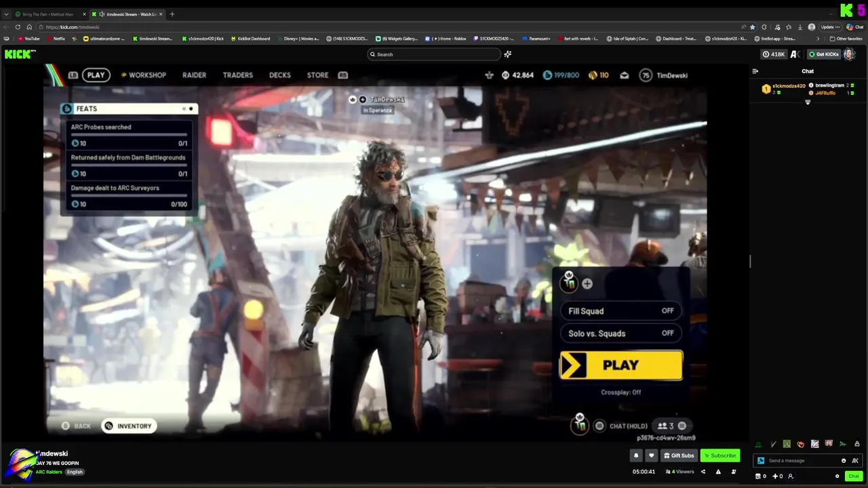Click the in-game mail envelope icon
Viewport: 868px width, 488px height.
(x=625, y=75)
